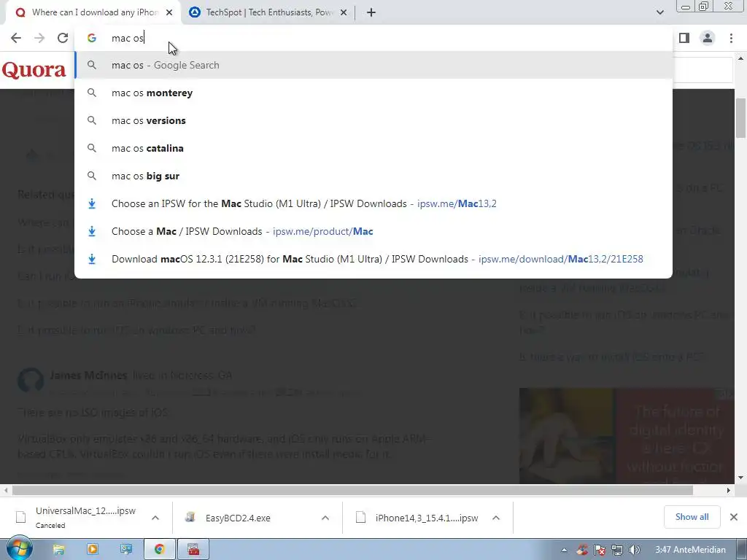Screen dimensions: 747x560
Task: Click download icon beside Mac Studio IPSW suggestion
Action: [x=92, y=204]
